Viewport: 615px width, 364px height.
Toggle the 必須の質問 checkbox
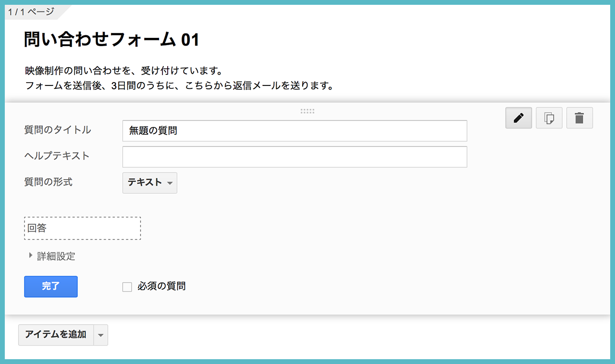(x=127, y=287)
